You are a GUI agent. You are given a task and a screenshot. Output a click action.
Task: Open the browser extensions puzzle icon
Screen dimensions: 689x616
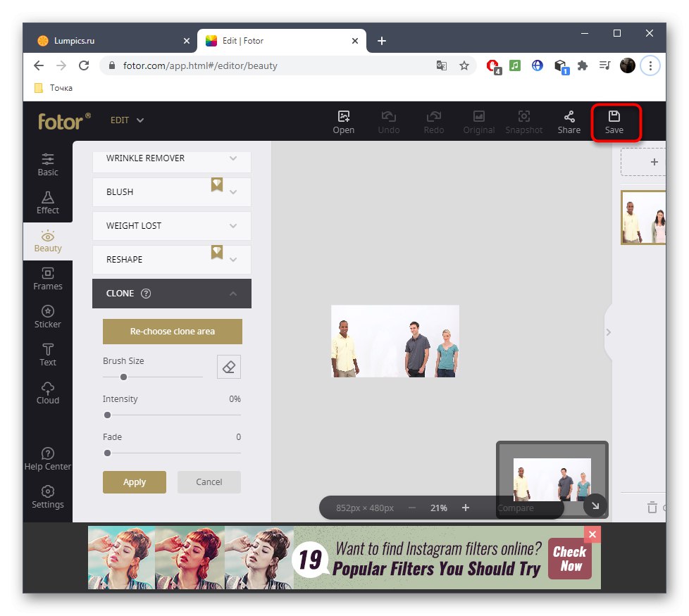point(582,66)
